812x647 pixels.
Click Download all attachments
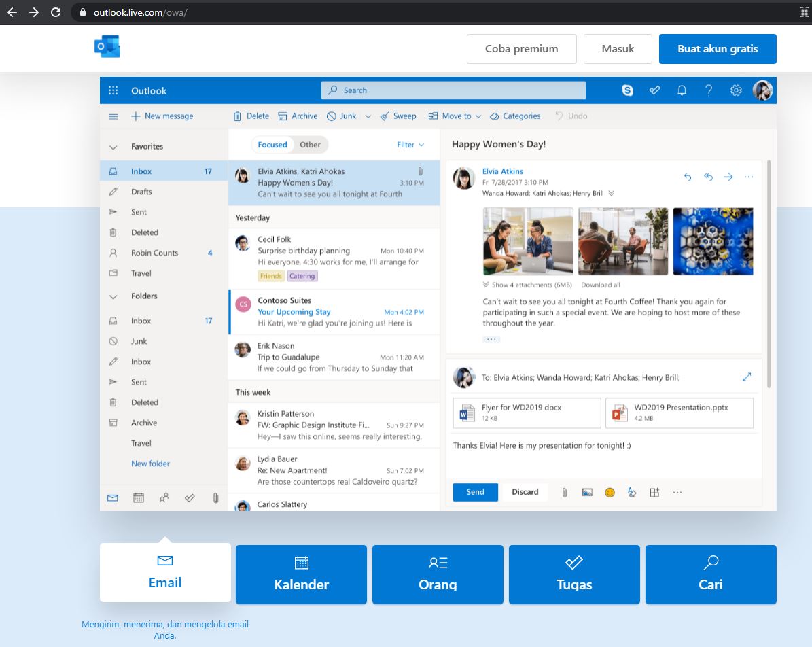tap(600, 285)
